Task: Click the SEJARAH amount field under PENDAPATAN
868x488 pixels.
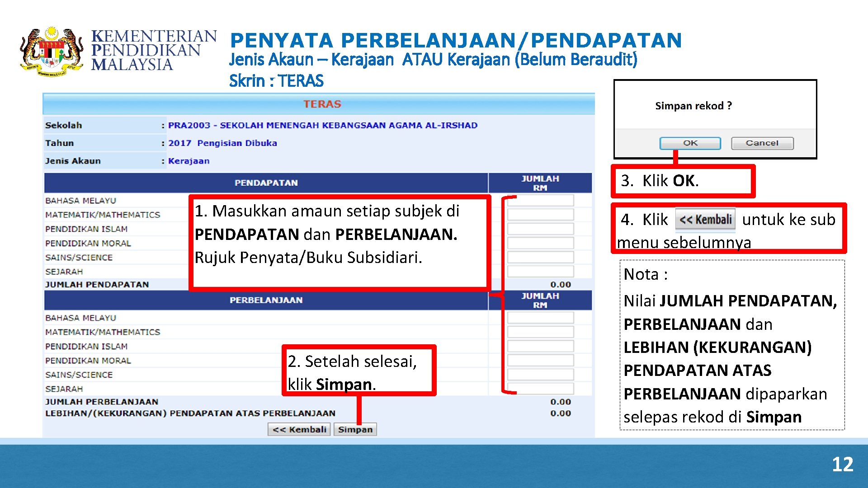Action: click(540, 271)
